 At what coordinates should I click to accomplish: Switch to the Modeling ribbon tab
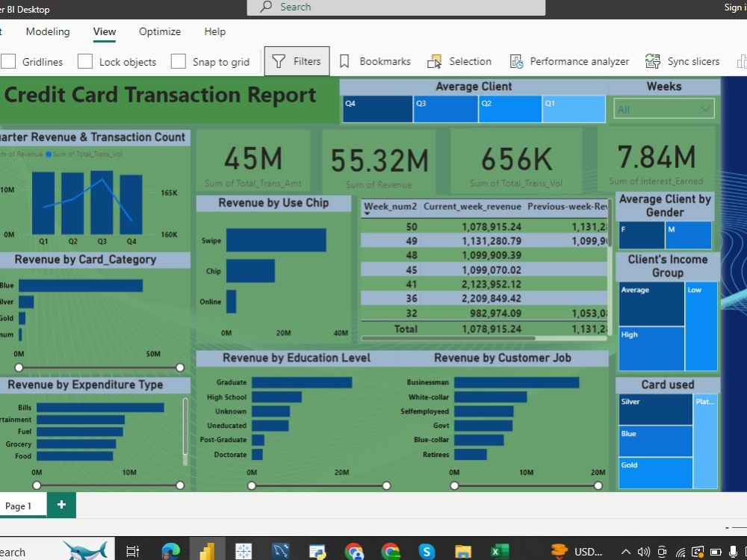coord(47,31)
